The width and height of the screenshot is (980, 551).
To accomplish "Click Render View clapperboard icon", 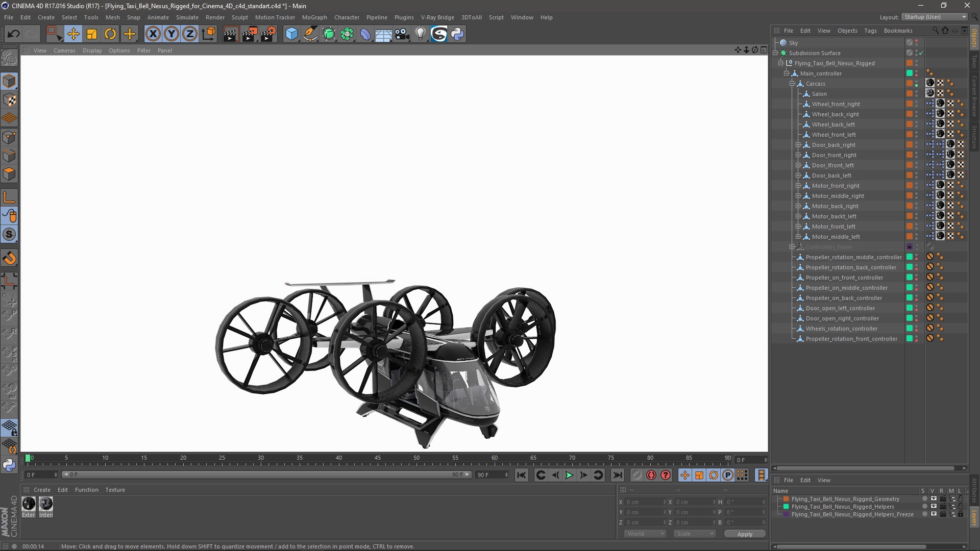I will click(231, 34).
